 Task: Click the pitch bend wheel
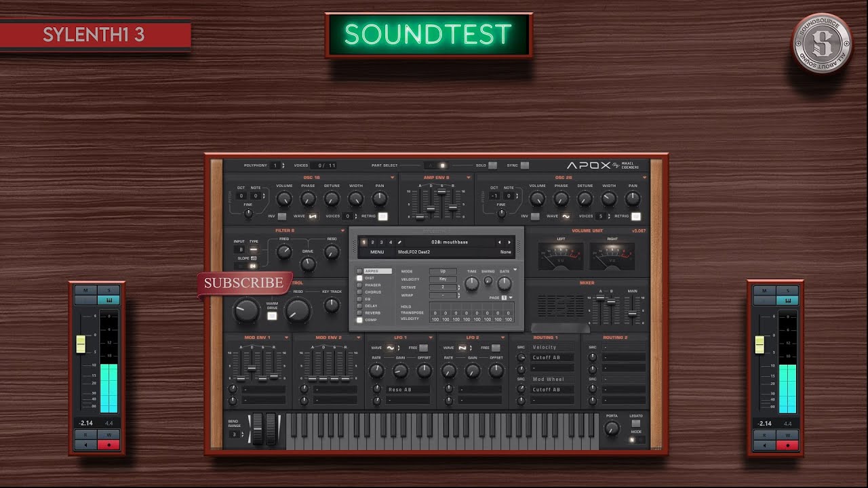click(x=258, y=429)
